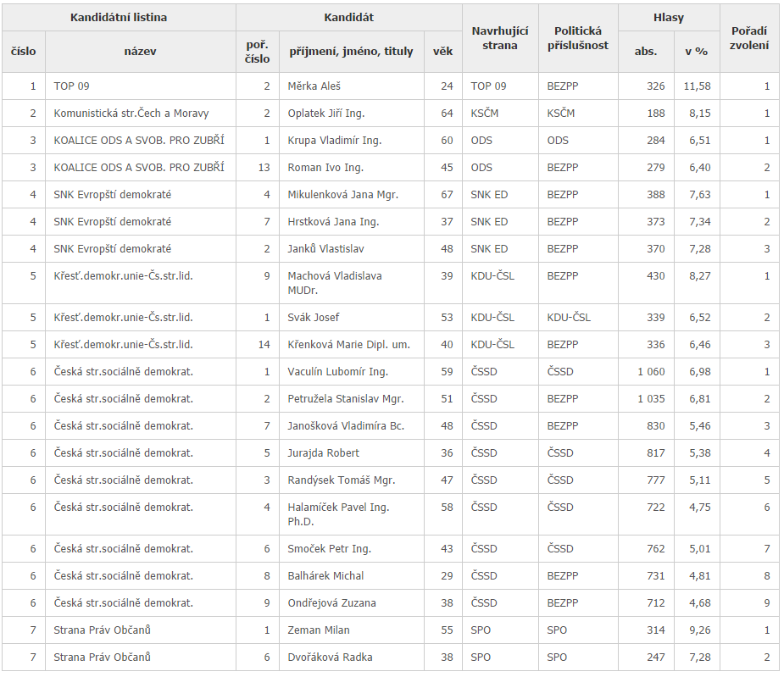Click 'Česká str.sociálně demokrat.' in Vaculín's row
Image resolution: width=784 pixels, height=677 pixels.
pos(124,371)
